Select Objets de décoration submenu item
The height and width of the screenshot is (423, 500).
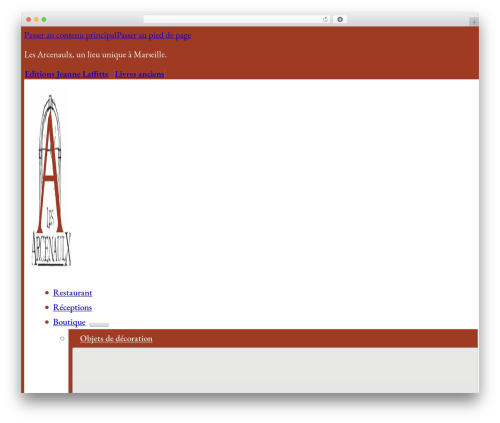[116, 338]
